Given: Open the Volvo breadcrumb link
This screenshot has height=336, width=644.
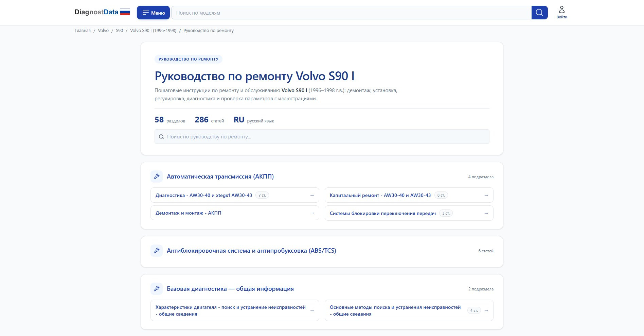Looking at the screenshot, I should [x=103, y=31].
